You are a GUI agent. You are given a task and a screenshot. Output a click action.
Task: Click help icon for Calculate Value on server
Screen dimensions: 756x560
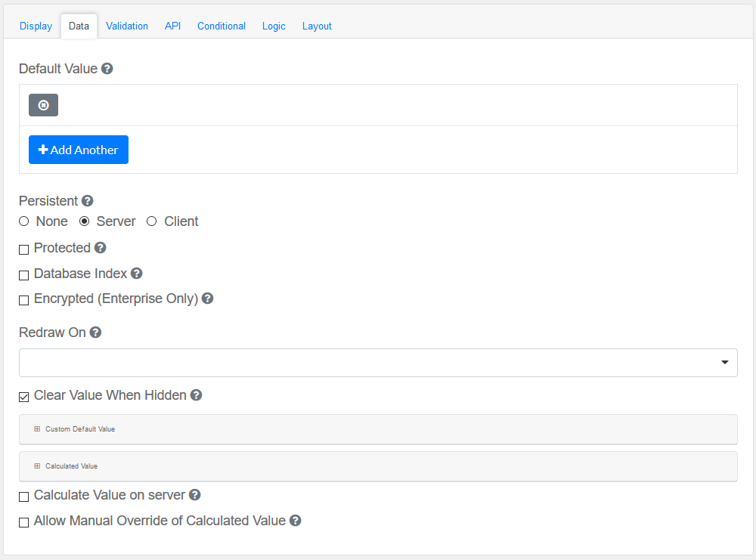pos(195,495)
